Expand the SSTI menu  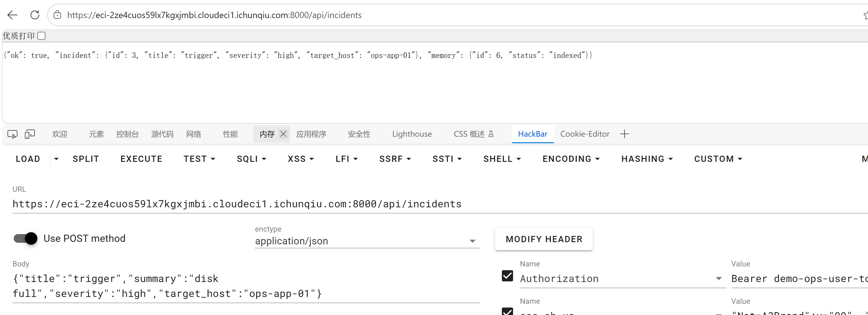447,159
